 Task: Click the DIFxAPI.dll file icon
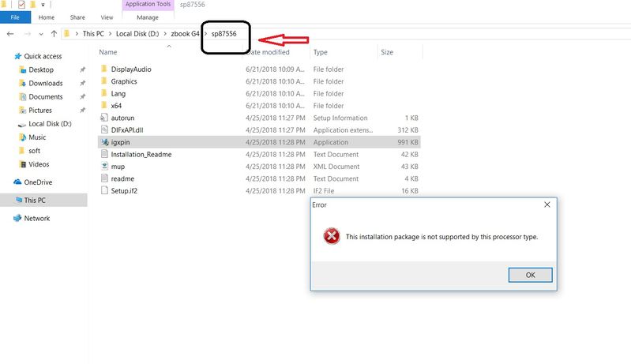(x=104, y=129)
